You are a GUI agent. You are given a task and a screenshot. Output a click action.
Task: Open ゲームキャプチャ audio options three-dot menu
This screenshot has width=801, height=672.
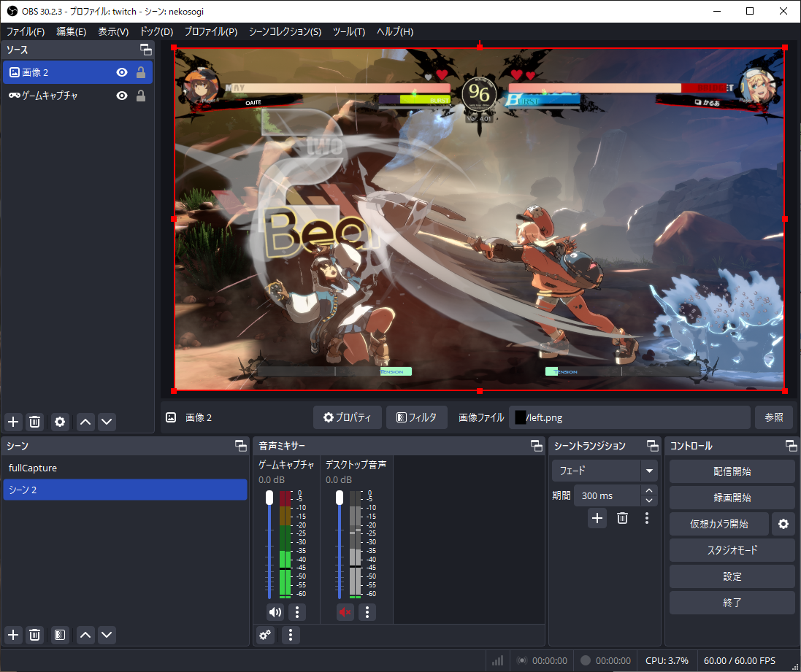[297, 612]
